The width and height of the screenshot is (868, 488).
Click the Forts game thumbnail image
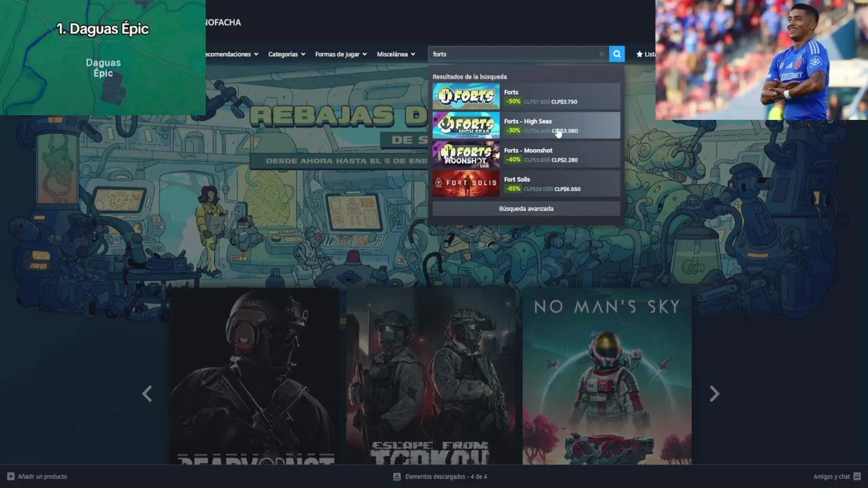[x=466, y=96]
